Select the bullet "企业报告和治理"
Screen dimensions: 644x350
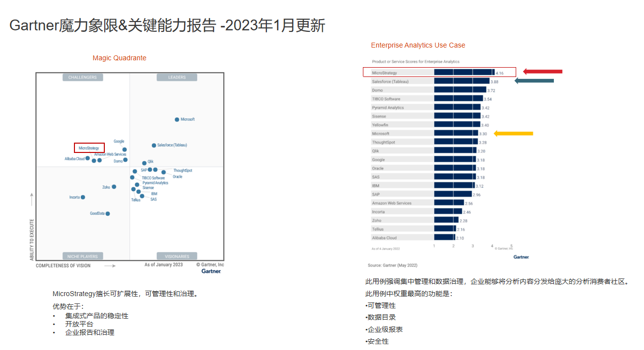[x=90, y=332]
